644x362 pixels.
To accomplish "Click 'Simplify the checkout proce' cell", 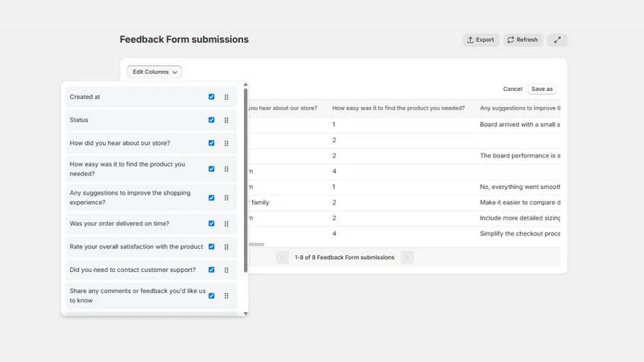I will click(x=519, y=233).
